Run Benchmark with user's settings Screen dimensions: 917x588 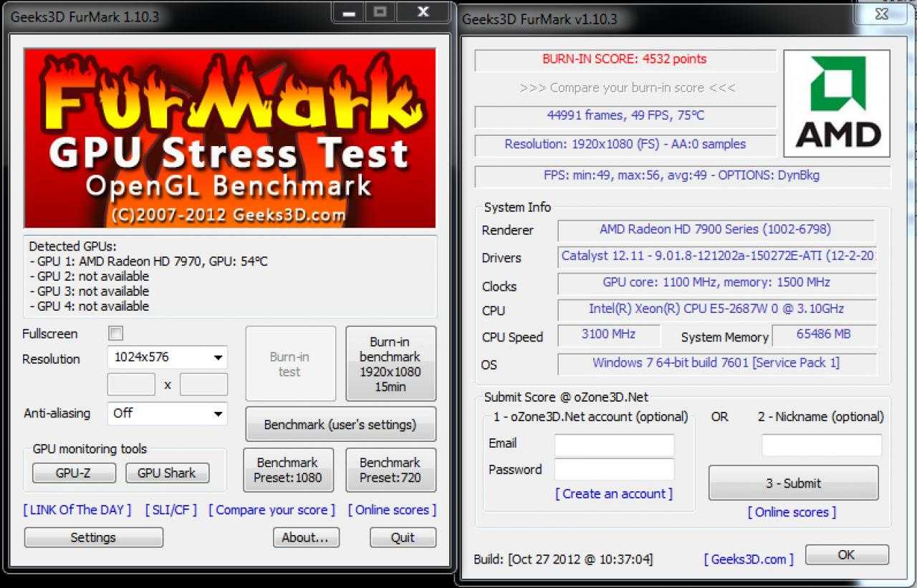[x=340, y=425]
